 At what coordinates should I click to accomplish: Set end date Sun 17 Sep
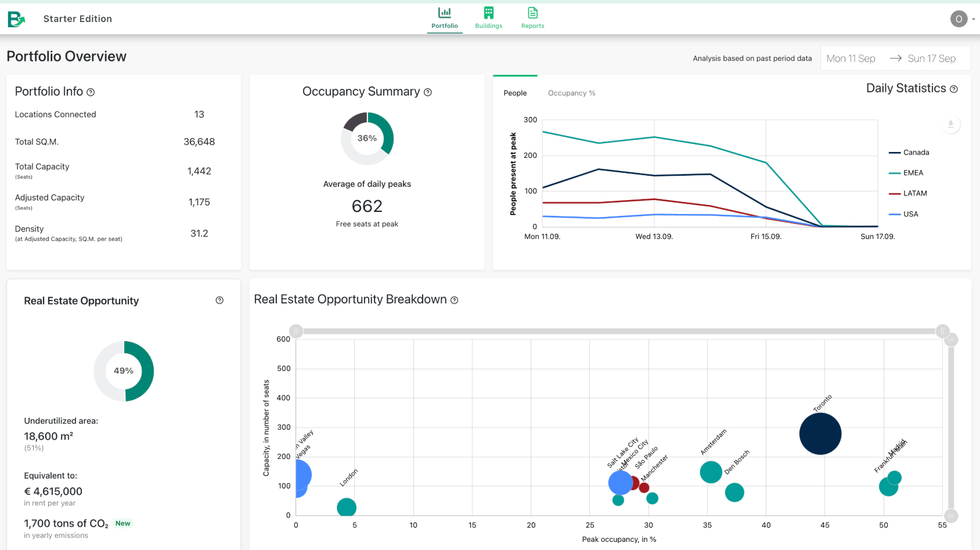(931, 59)
